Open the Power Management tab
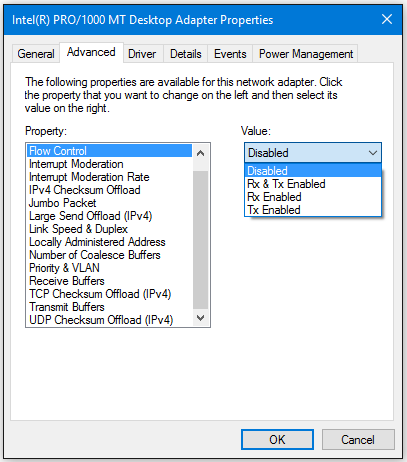The width and height of the screenshot is (407, 462). (x=306, y=54)
